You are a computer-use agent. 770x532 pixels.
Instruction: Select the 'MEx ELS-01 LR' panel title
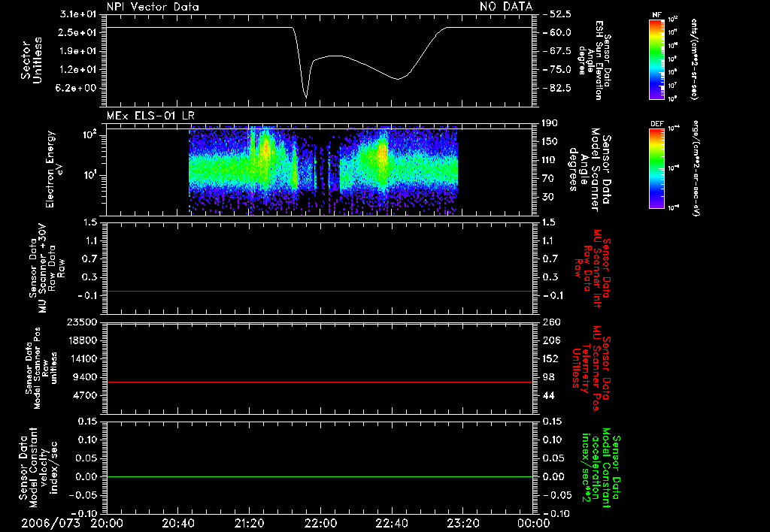coord(150,116)
